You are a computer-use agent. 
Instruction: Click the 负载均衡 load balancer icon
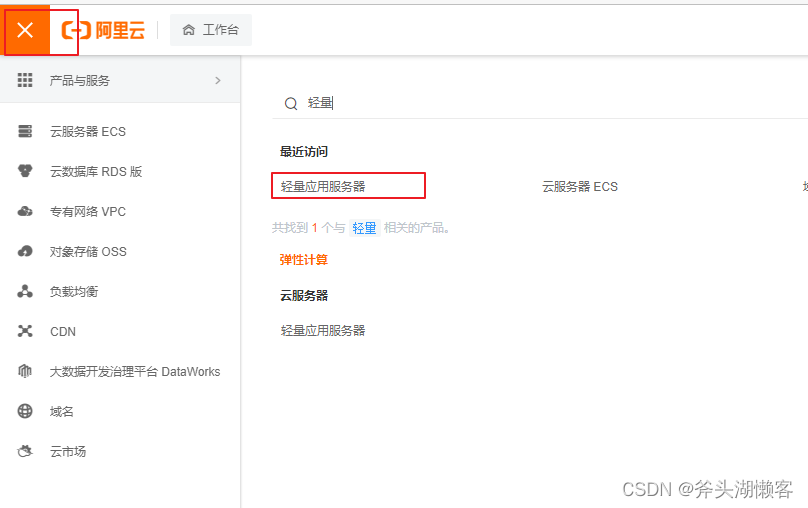pos(25,291)
